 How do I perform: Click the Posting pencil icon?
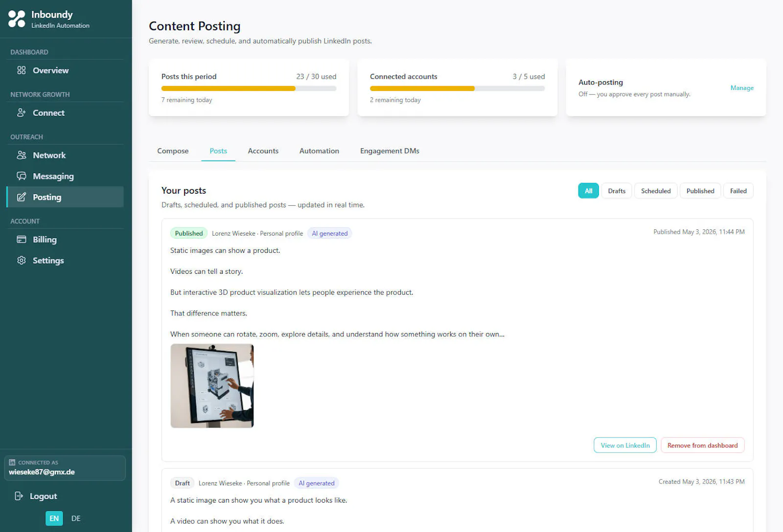pos(22,198)
